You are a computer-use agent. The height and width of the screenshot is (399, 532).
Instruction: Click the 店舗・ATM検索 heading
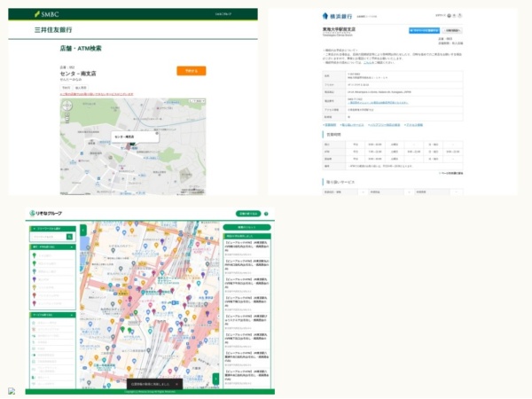click(81, 49)
